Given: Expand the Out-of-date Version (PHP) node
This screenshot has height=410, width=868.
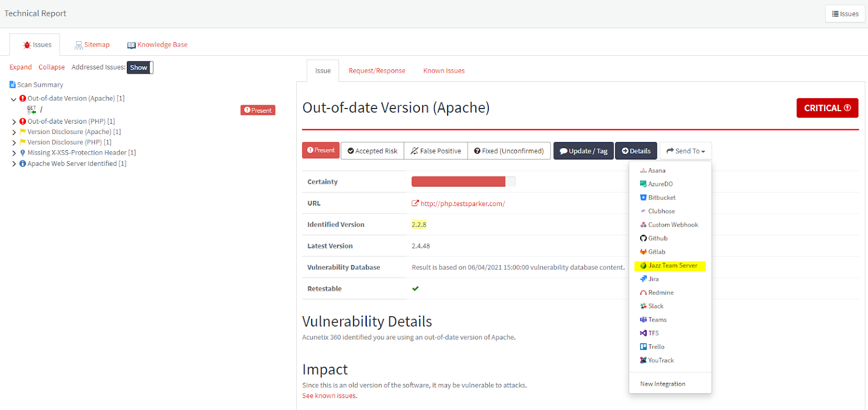Looking at the screenshot, I should pos(14,122).
